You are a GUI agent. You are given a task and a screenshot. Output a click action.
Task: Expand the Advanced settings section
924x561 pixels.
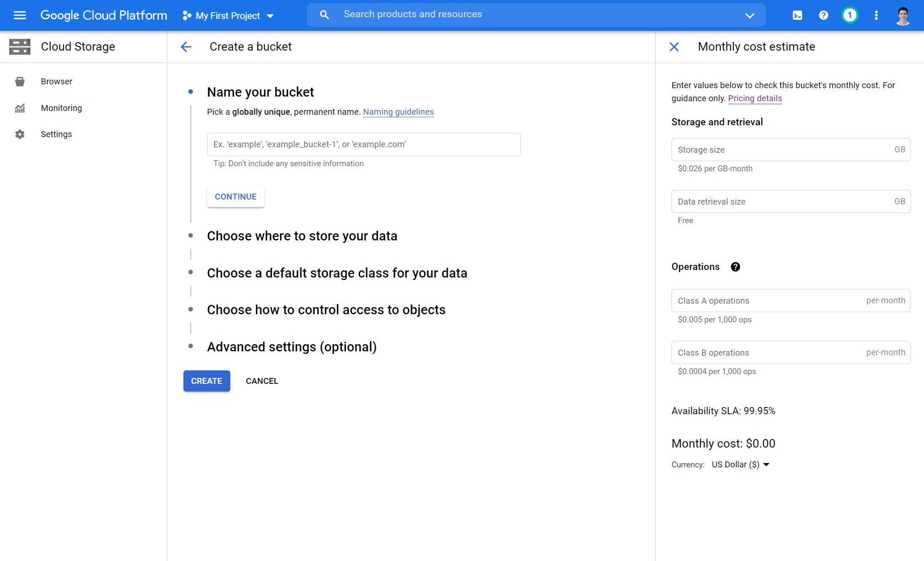point(291,347)
